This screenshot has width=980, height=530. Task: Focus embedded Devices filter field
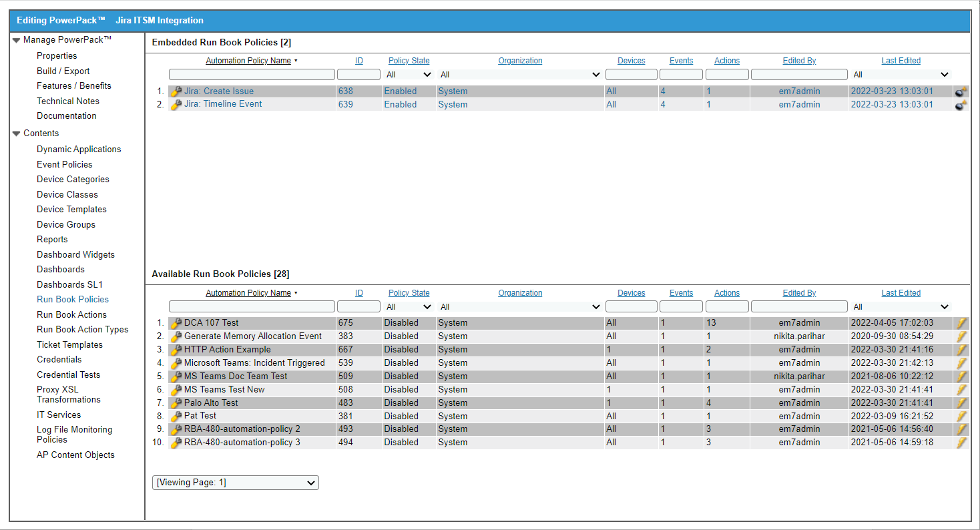(632, 75)
